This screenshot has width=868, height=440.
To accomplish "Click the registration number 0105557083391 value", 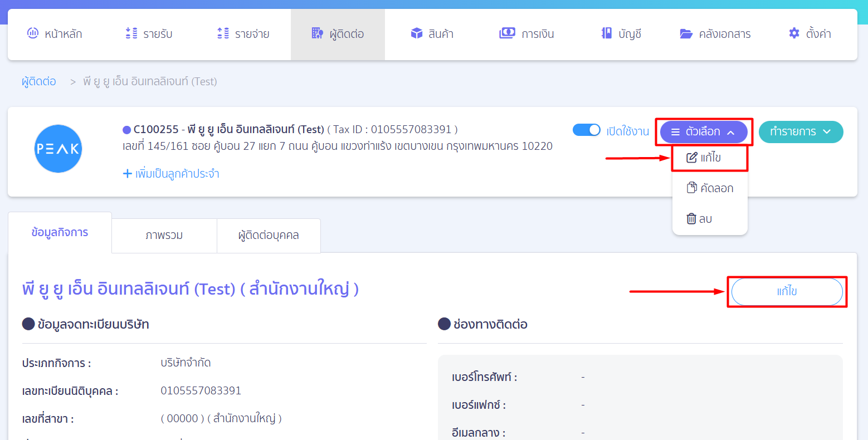I will [x=201, y=390].
